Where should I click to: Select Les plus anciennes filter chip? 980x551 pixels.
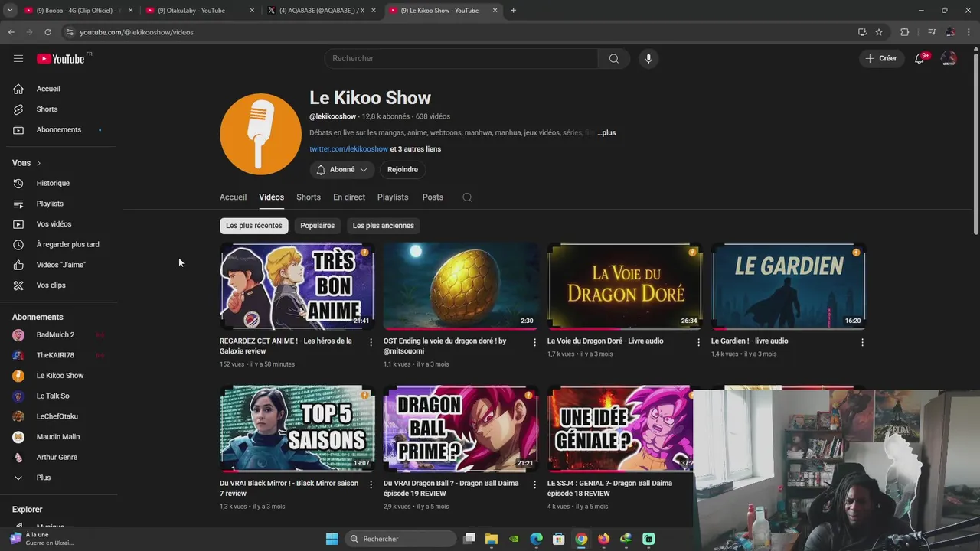pyautogui.click(x=384, y=226)
